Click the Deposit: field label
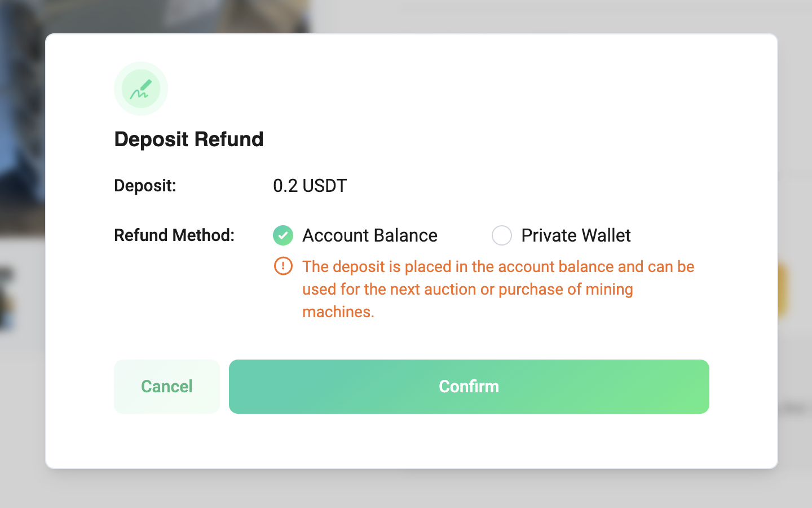Viewport: 812px width, 508px height. [x=145, y=186]
